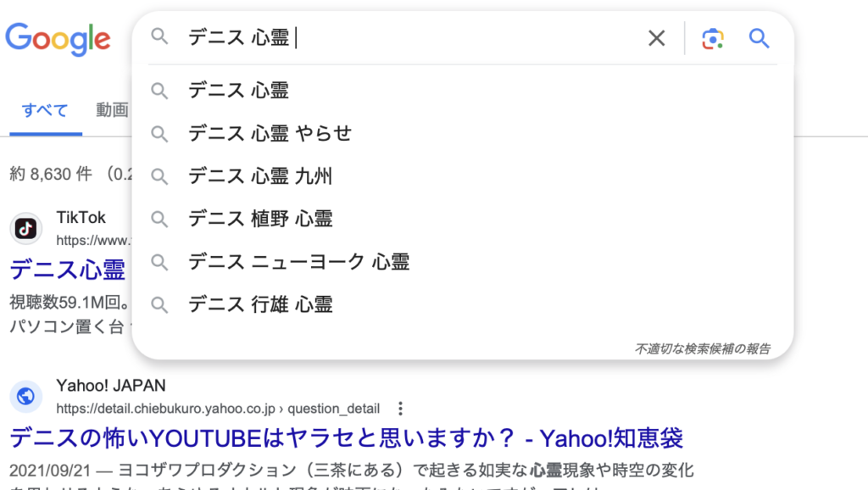Pick the デニス 心霊 九州 suggestion
Viewport: 868px width, 490px height.
(260, 176)
